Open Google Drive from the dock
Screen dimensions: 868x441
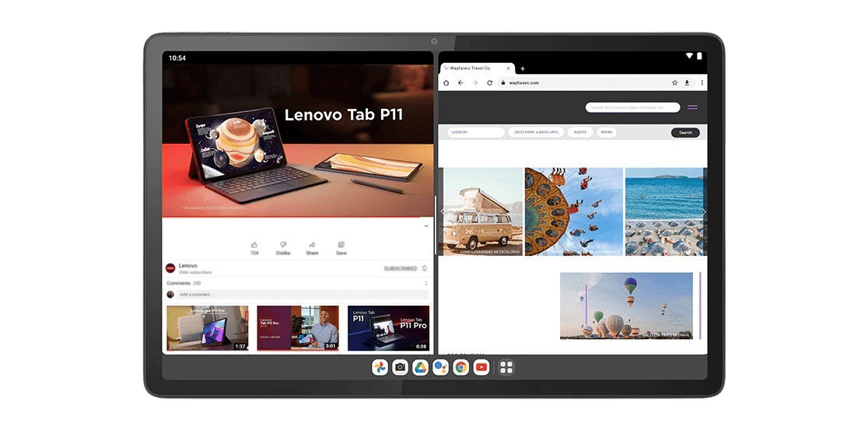(x=420, y=367)
